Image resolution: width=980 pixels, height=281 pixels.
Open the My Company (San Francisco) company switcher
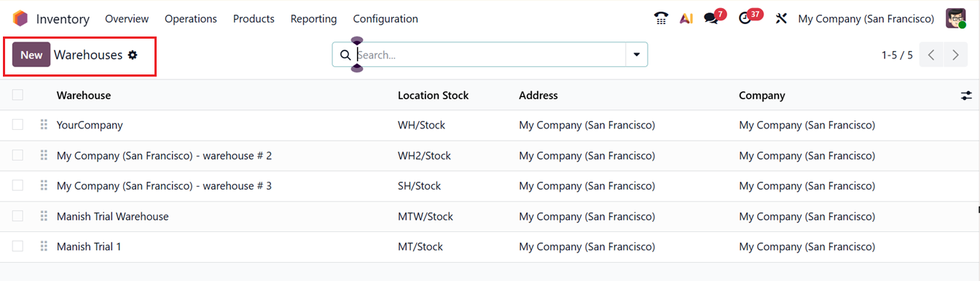(x=866, y=19)
